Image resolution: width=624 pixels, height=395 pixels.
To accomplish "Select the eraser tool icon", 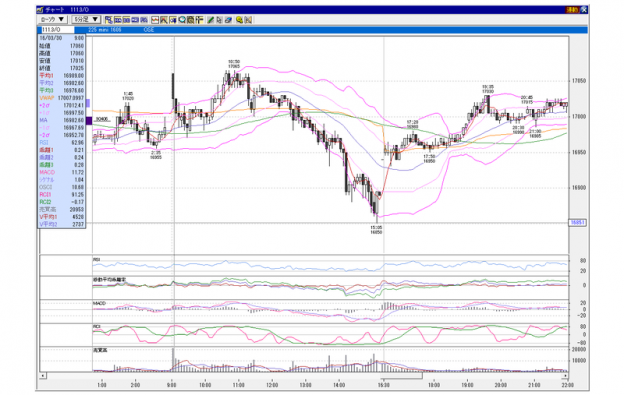I will click(x=228, y=20).
